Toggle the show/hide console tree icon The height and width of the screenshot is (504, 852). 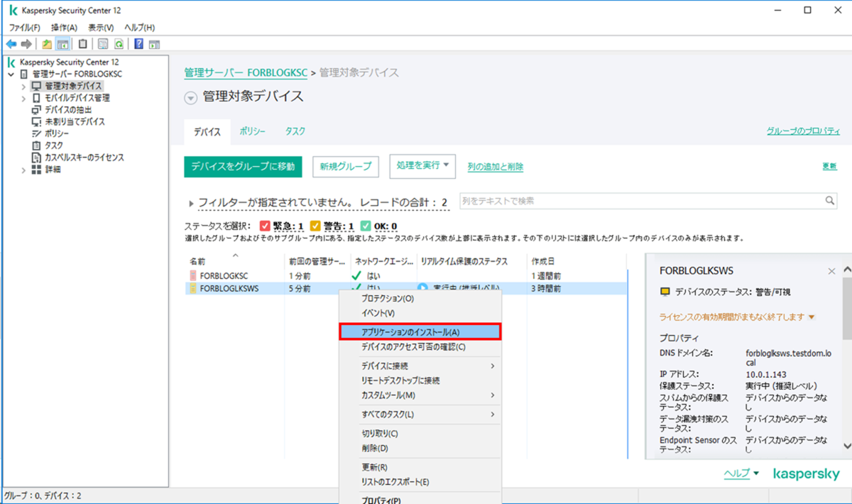(62, 43)
